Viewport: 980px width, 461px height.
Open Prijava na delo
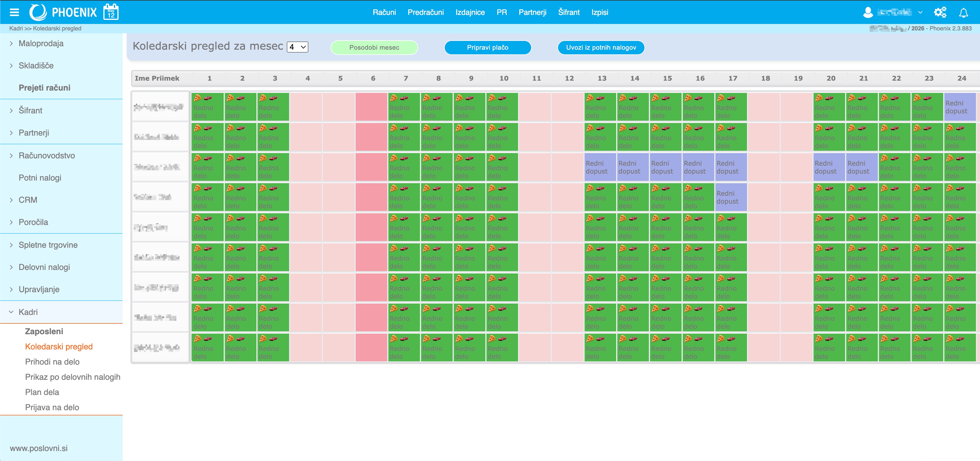click(x=52, y=407)
